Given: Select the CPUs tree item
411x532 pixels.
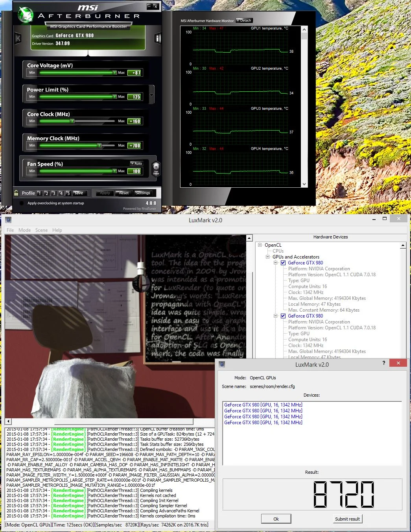Looking at the screenshot, I should [x=278, y=251].
